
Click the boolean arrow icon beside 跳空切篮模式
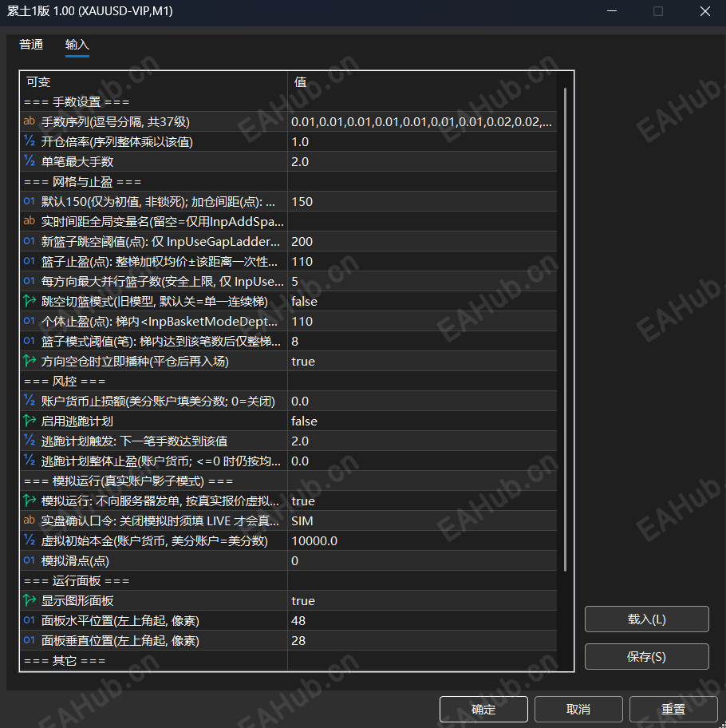[30, 301]
